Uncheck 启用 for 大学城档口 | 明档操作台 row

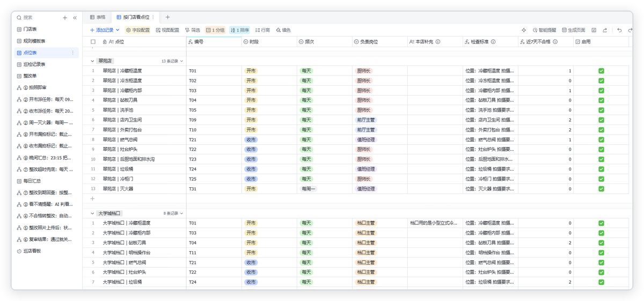[x=601, y=253]
